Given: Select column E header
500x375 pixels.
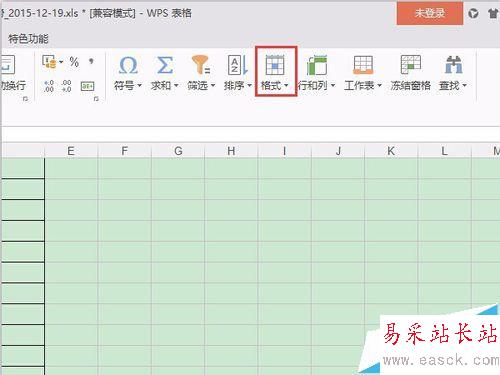Looking at the screenshot, I should click(x=71, y=151).
